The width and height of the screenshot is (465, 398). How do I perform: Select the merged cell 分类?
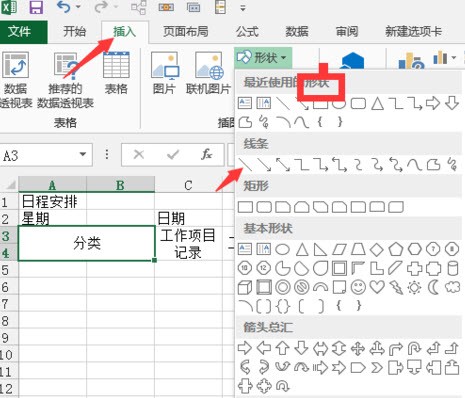[x=87, y=243]
